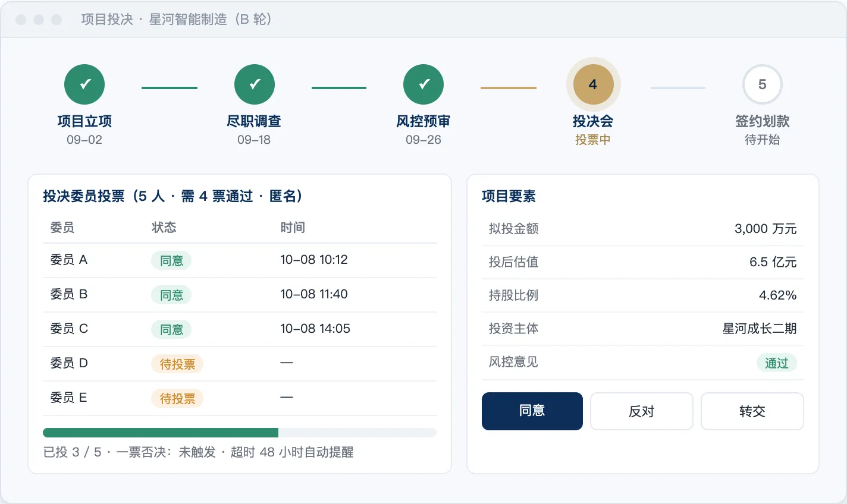Viewport: 847px width, 504px height.
Task: Click the date 09-18
Action: pos(254,140)
